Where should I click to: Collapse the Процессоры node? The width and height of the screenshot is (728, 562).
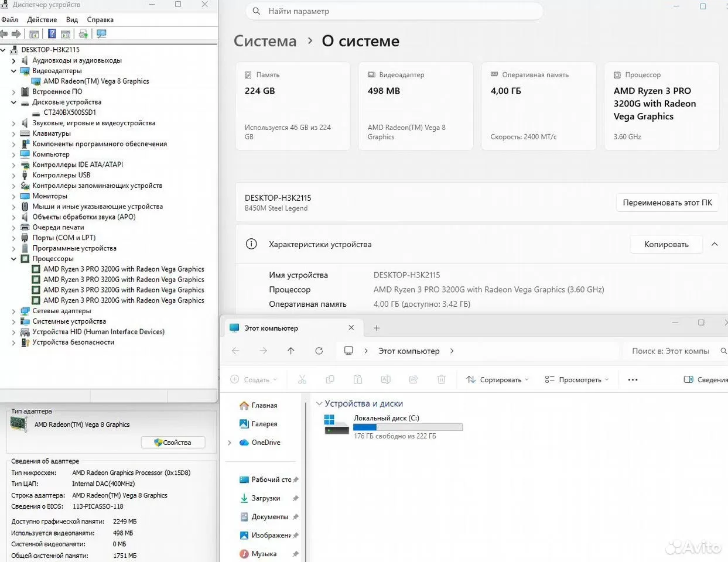point(13,259)
